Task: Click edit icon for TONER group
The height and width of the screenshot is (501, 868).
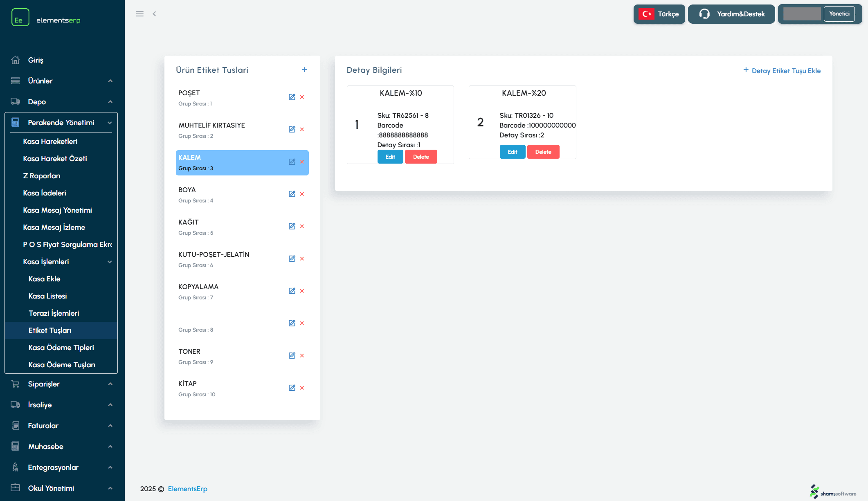Action: point(292,356)
